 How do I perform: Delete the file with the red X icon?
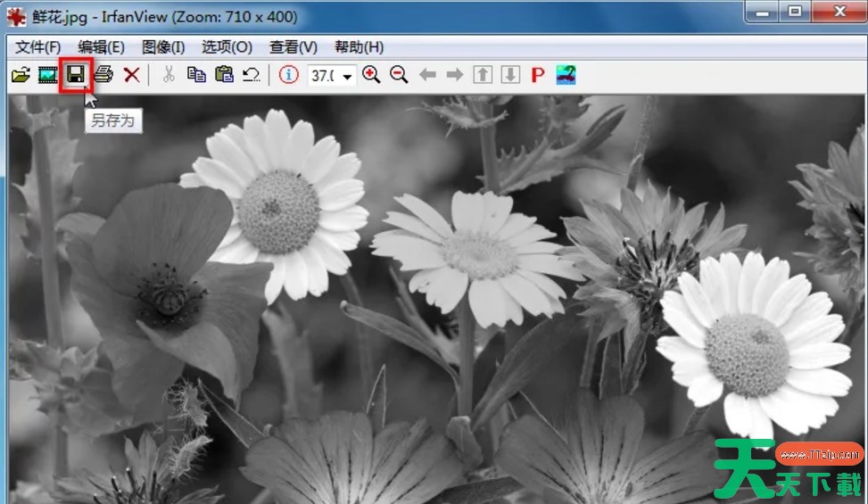pos(131,75)
